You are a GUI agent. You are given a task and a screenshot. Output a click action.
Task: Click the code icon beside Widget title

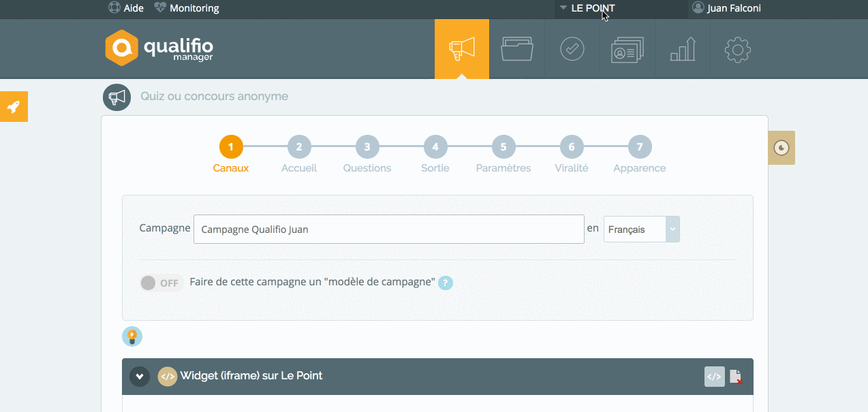click(168, 376)
